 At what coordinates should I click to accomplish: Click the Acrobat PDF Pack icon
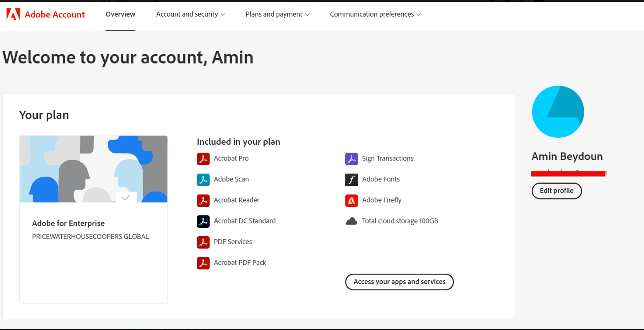[x=203, y=263]
